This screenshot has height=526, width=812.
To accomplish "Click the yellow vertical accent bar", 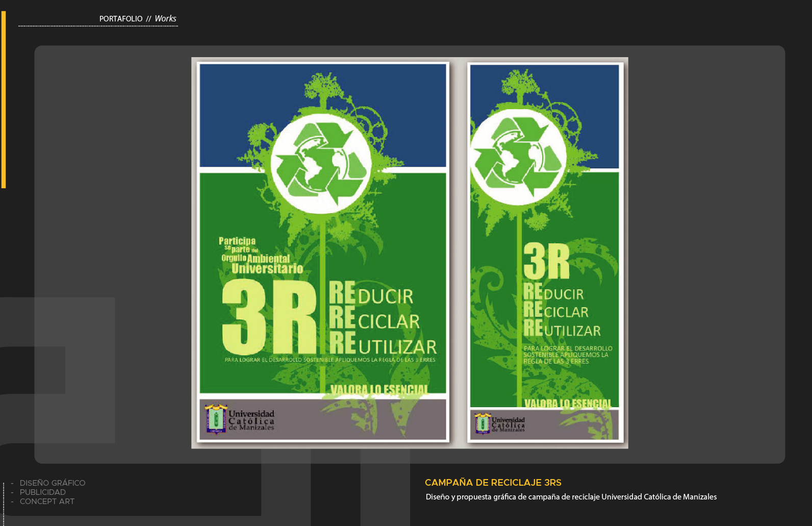I will coord(4,99).
